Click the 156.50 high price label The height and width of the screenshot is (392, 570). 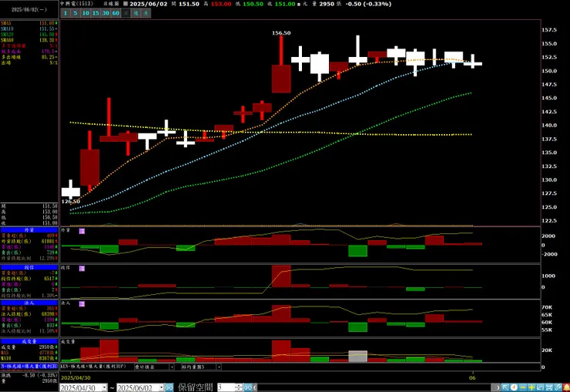(281, 33)
